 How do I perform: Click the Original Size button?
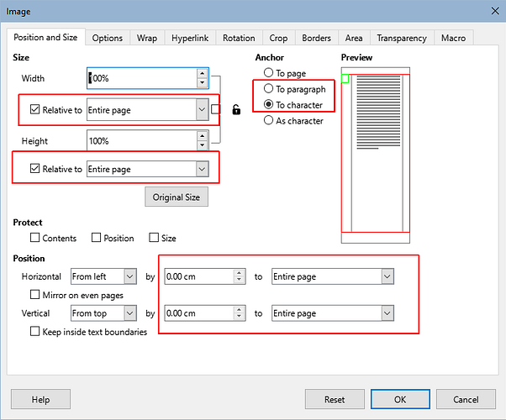point(177,197)
